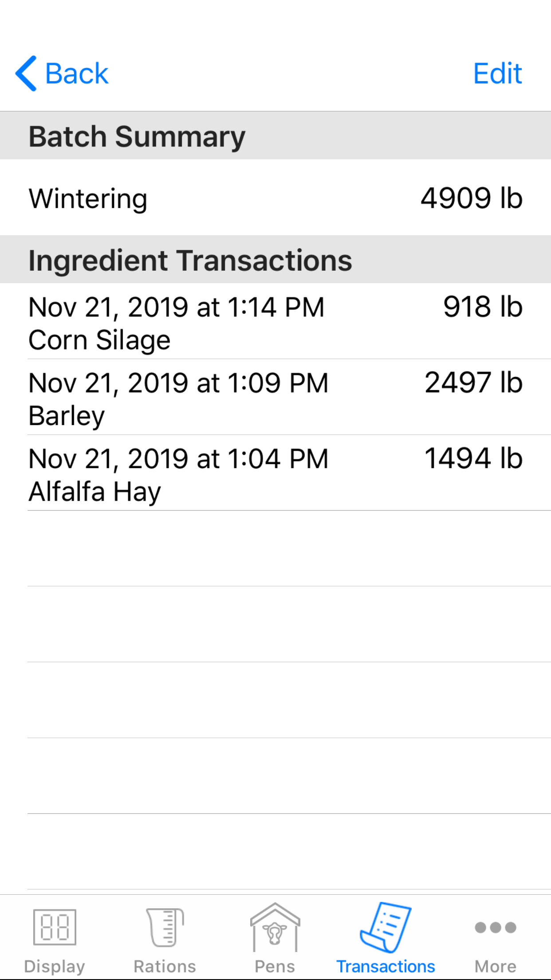551x980 pixels.
Task: Select the More tab label
Action: [495, 967]
